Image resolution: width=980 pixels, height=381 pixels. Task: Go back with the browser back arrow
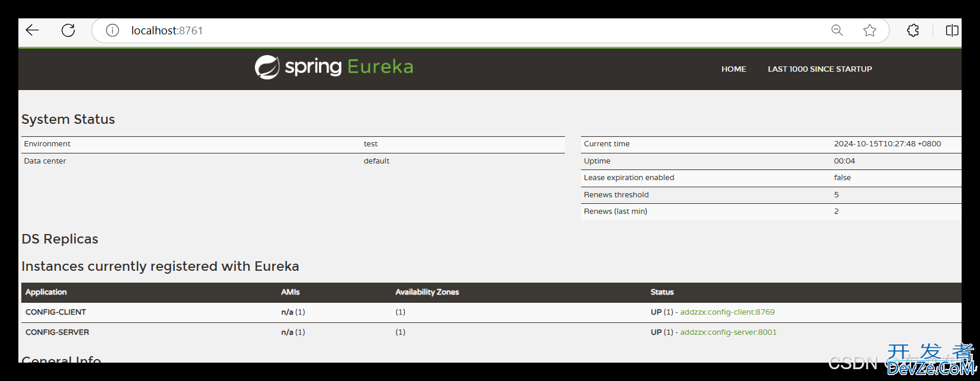point(32,30)
